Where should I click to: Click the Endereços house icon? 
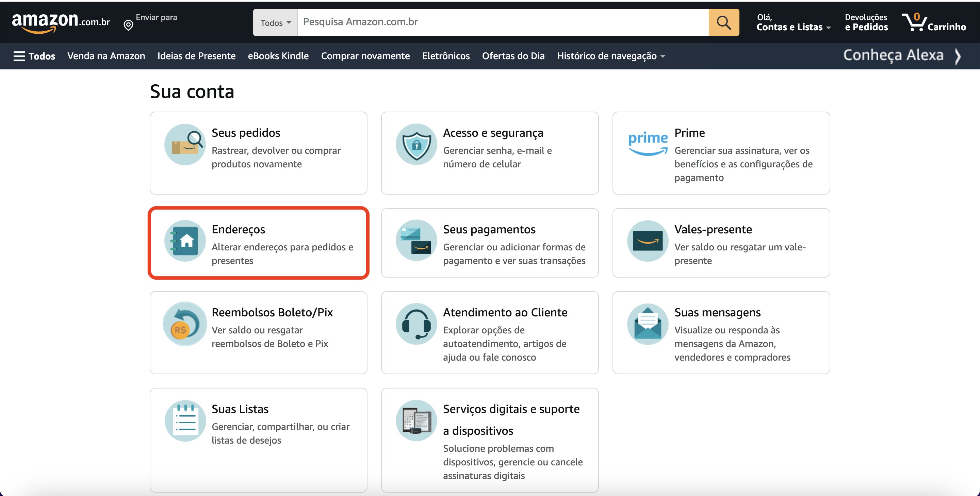pos(185,241)
